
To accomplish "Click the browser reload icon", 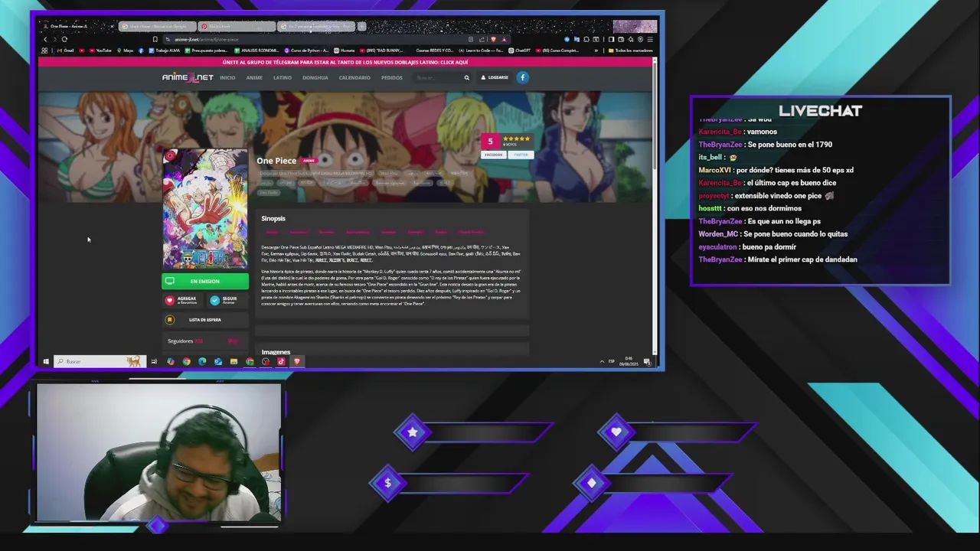I will pos(64,39).
